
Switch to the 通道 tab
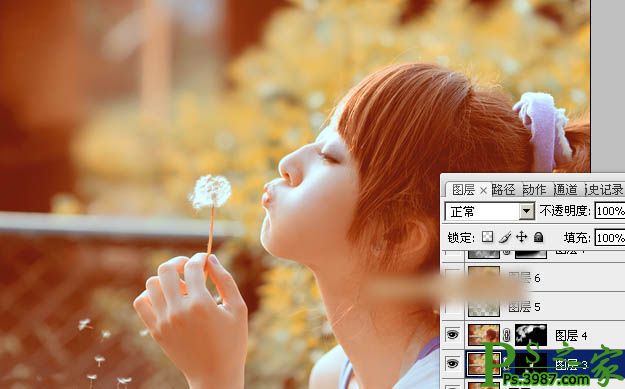(565, 190)
